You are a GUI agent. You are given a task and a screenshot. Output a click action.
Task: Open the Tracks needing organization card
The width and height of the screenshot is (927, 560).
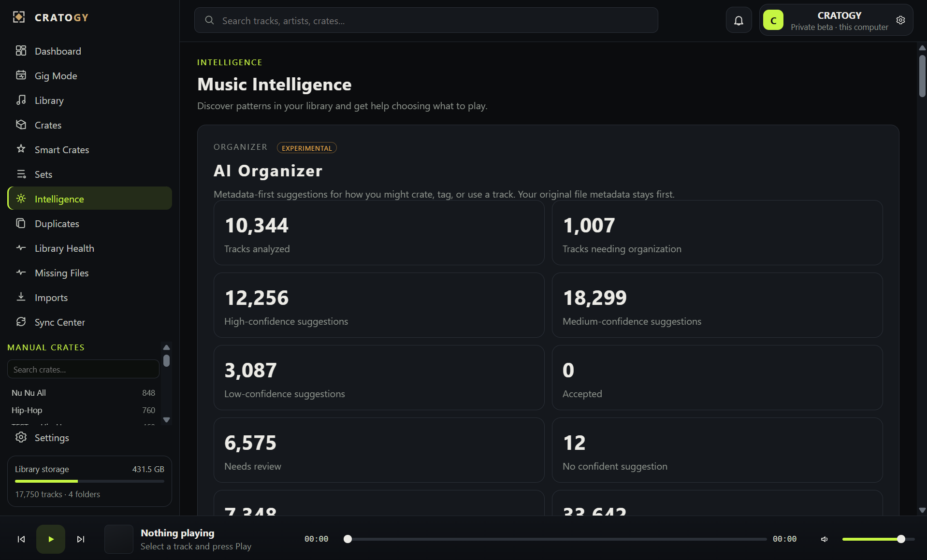pos(717,233)
